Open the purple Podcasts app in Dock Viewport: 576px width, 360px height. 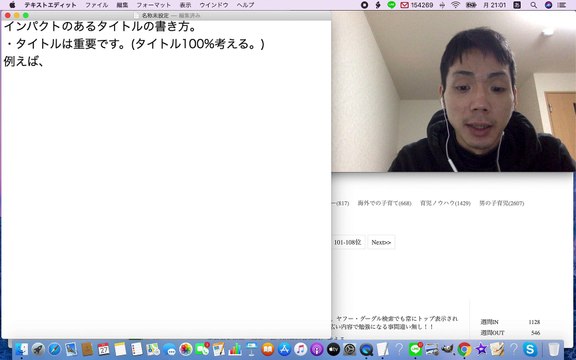[317, 349]
